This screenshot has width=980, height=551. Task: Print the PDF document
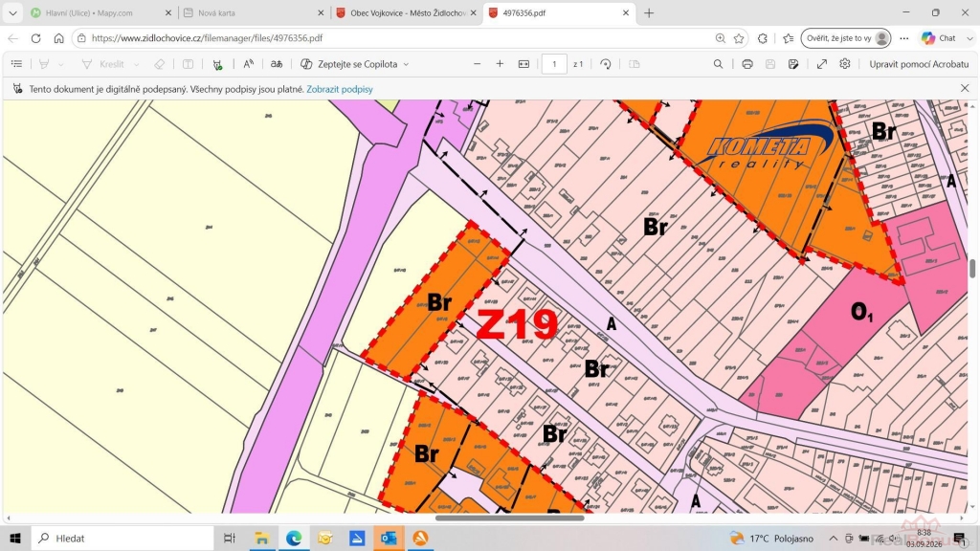(x=746, y=64)
